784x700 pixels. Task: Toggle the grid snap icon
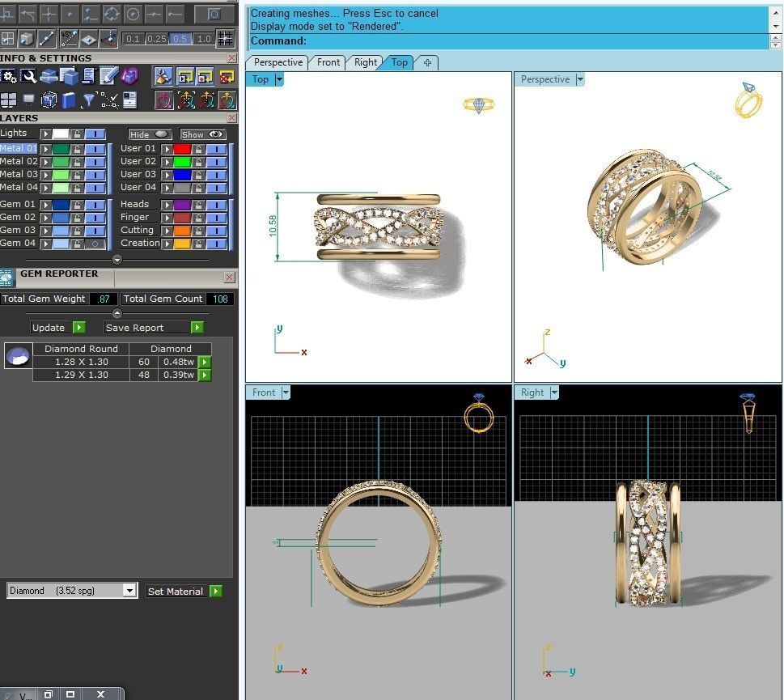pos(225,38)
